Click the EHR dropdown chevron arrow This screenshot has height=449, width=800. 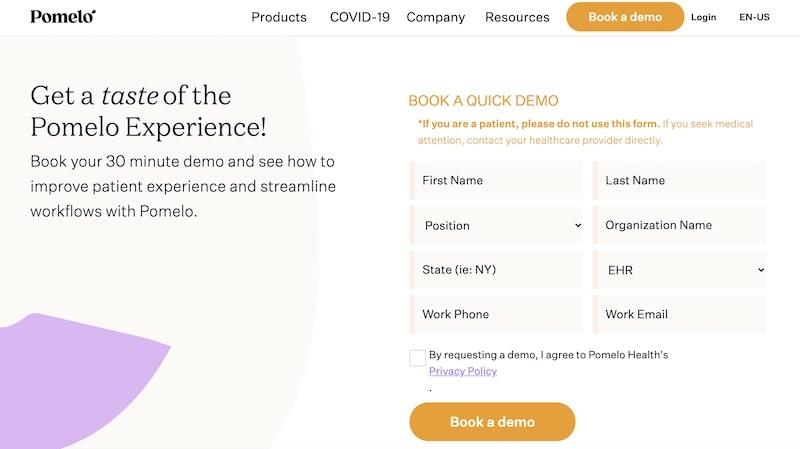point(761,270)
